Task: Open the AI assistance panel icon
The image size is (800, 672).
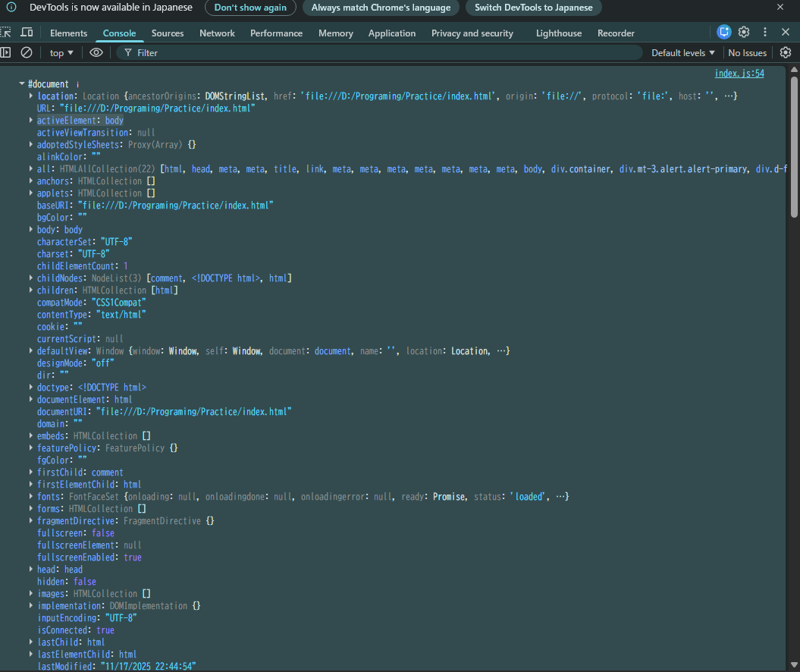Action: click(723, 32)
